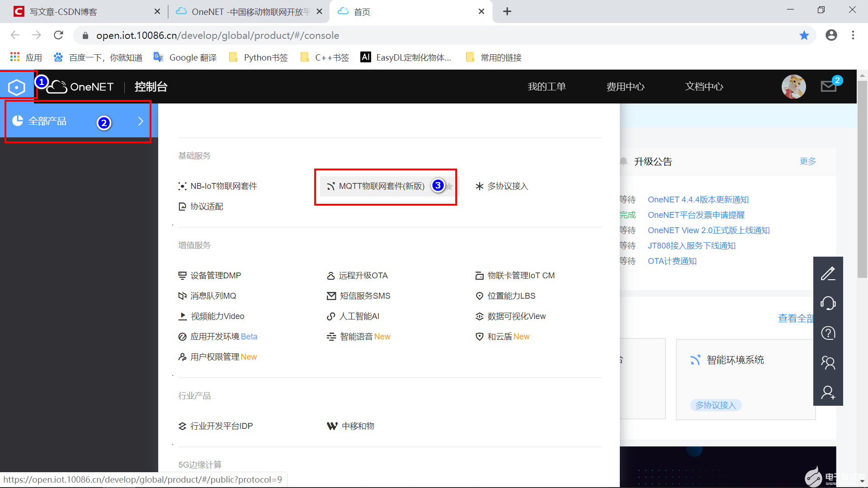Select NB-IoT物联网套件 product
This screenshot has height=488, width=868.
(x=223, y=186)
